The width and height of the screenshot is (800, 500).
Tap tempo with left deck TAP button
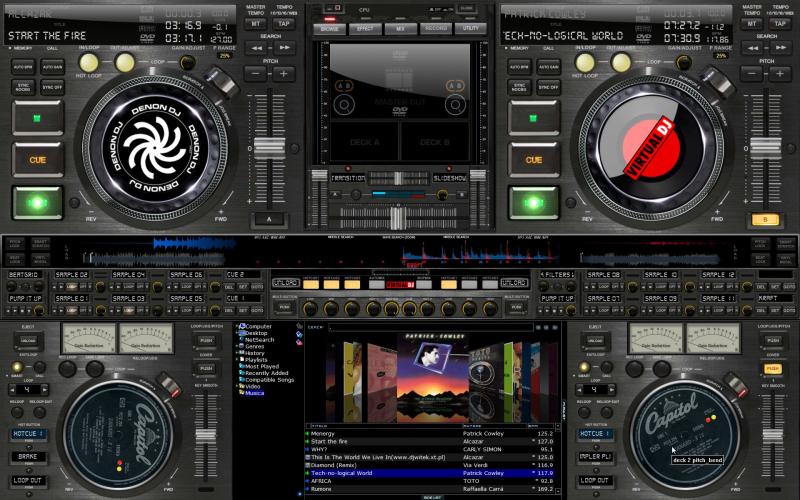pyautogui.click(x=284, y=23)
